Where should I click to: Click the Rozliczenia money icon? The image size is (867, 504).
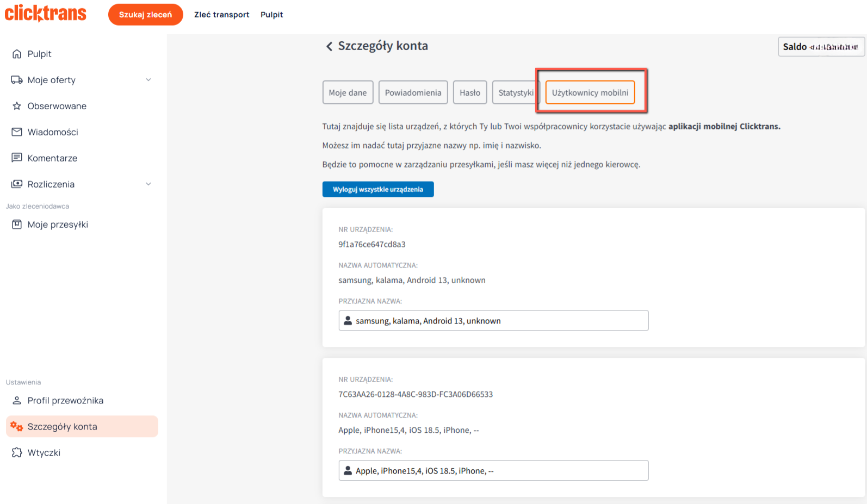pyautogui.click(x=17, y=184)
